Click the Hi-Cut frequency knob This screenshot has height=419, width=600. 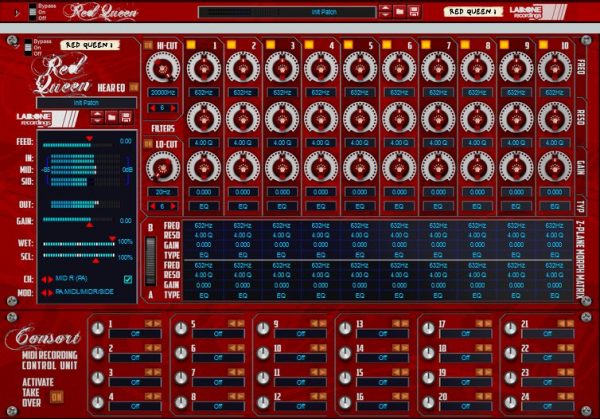pos(162,68)
